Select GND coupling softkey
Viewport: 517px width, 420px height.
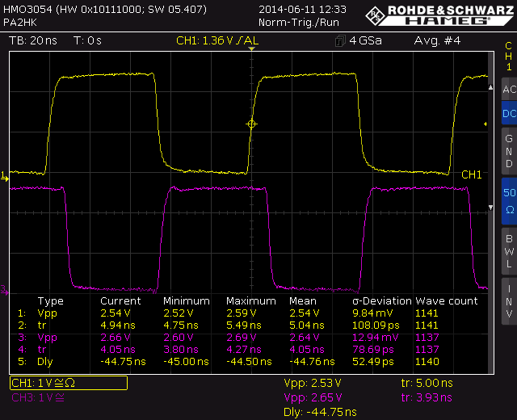click(508, 151)
